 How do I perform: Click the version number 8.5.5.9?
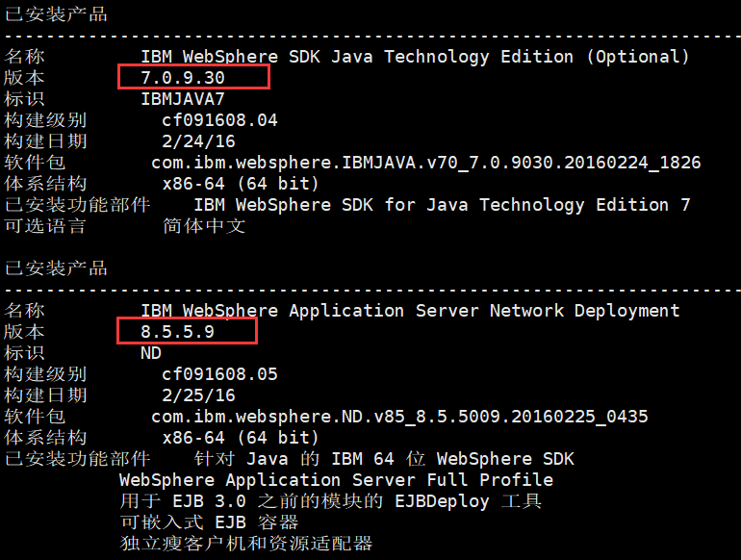click(x=177, y=332)
